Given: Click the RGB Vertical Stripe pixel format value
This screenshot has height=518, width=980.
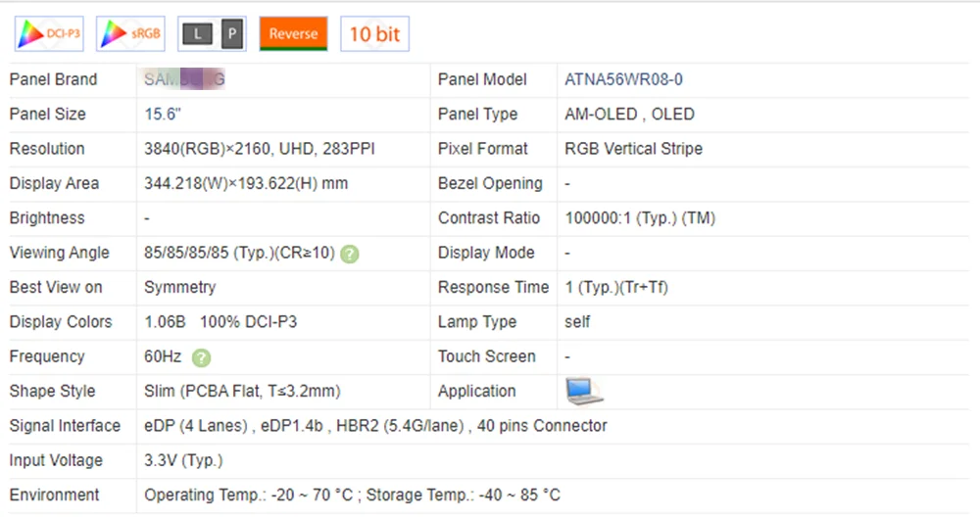Looking at the screenshot, I should [633, 149].
